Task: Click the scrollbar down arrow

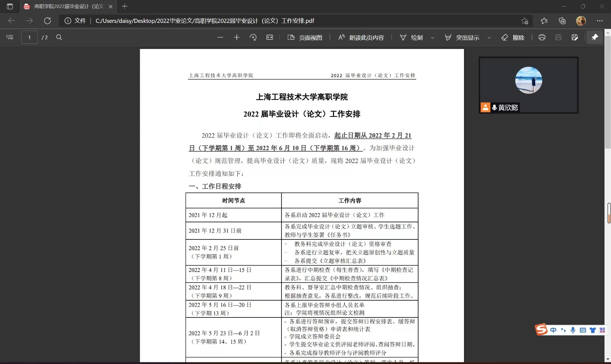Action: click(x=608, y=359)
